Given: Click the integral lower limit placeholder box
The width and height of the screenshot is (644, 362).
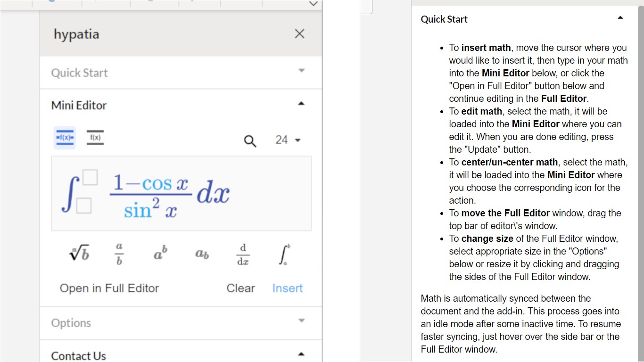Looking at the screenshot, I should 84,206.
